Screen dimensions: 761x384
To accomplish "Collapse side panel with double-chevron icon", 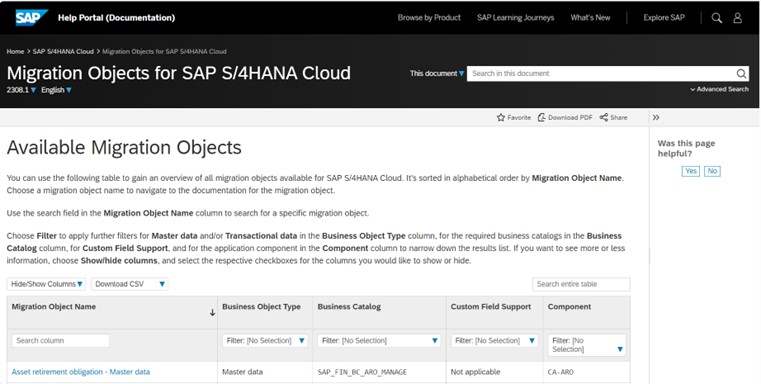I will coord(656,117).
